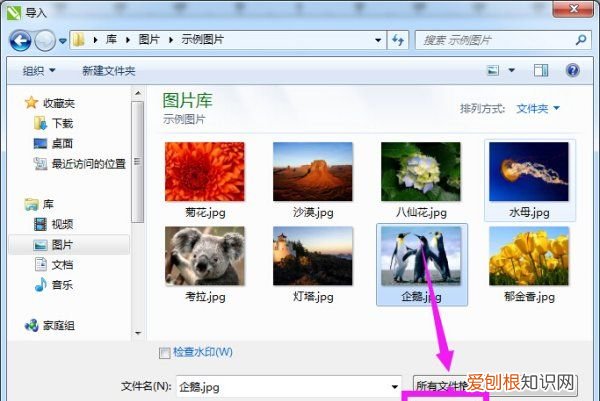
Task: Open 桌面 in the navigation pane
Action: 54,143
